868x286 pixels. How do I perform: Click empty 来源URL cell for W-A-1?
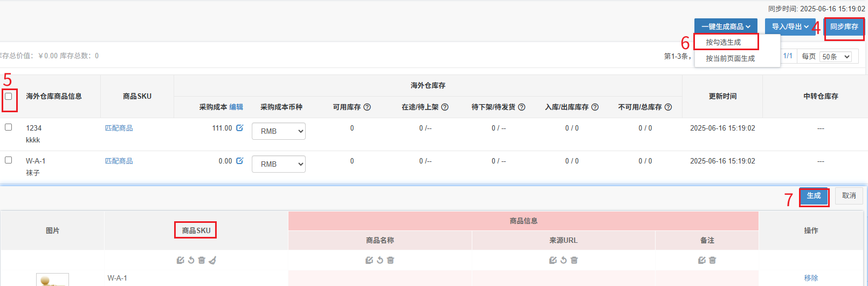(x=563, y=278)
